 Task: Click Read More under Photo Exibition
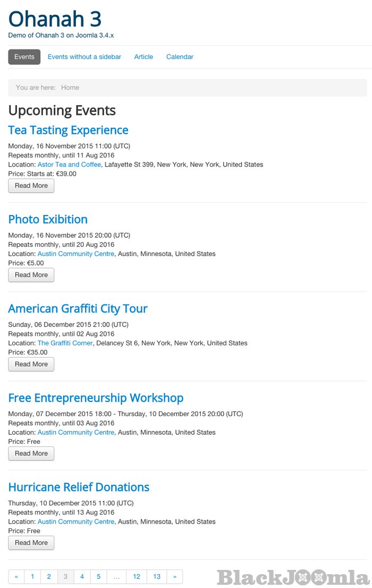[31, 275]
